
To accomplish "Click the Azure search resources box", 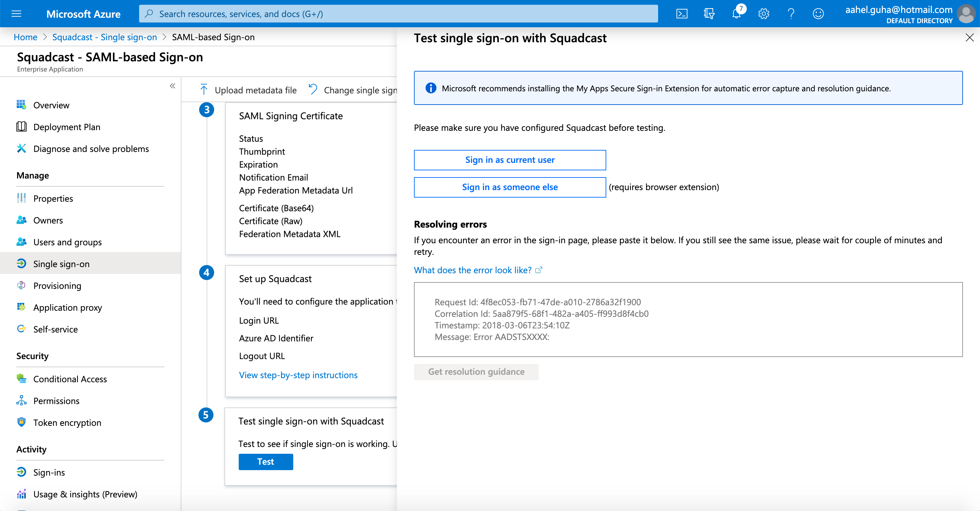I will point(398,14).
